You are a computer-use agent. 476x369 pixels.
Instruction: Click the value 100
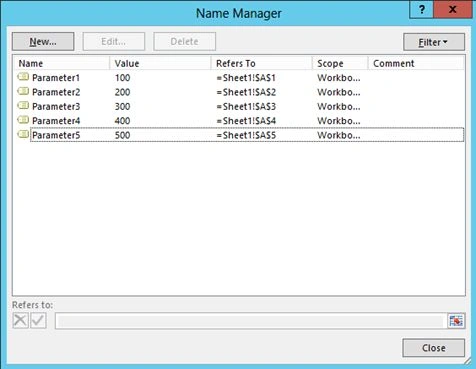[x=122, y=78]
